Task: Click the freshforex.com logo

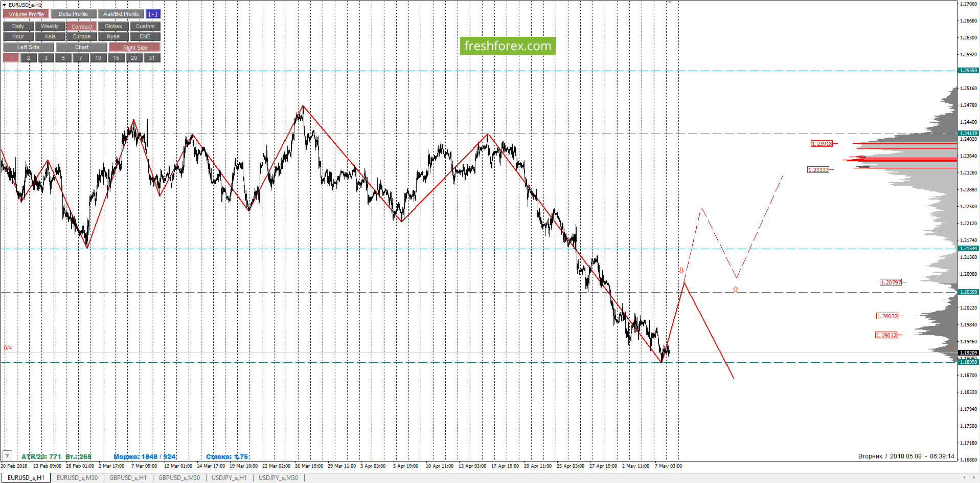Action: [x=508, y=46]
